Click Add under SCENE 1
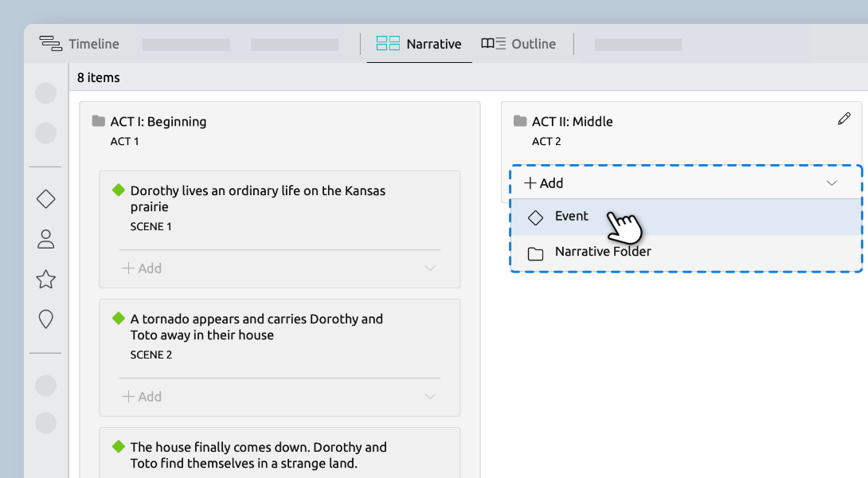The height and width of the screenshot is (478, 868). click(x=143, y=268)
